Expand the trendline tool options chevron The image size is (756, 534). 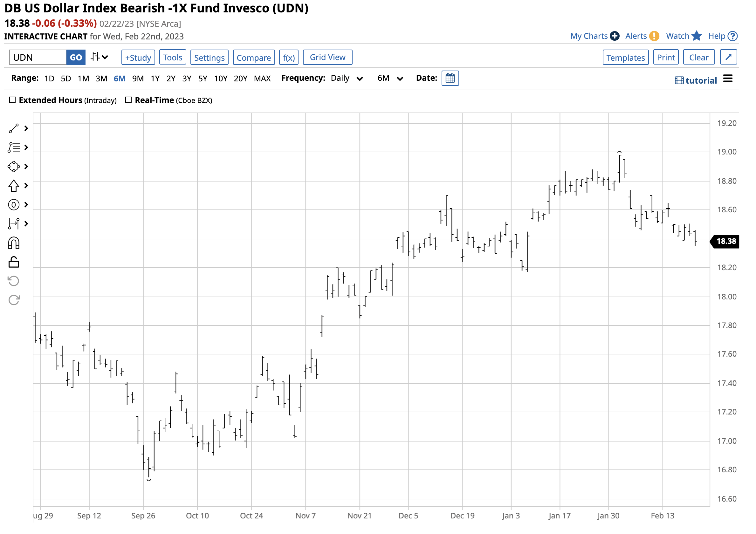pyautogui.click(x=26, y=128)
